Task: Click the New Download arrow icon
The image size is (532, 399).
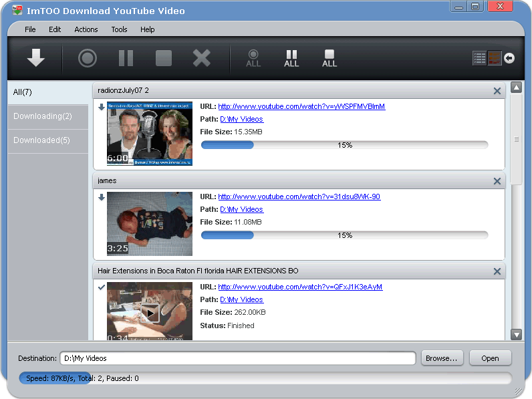Action: (x=35, y=57)
